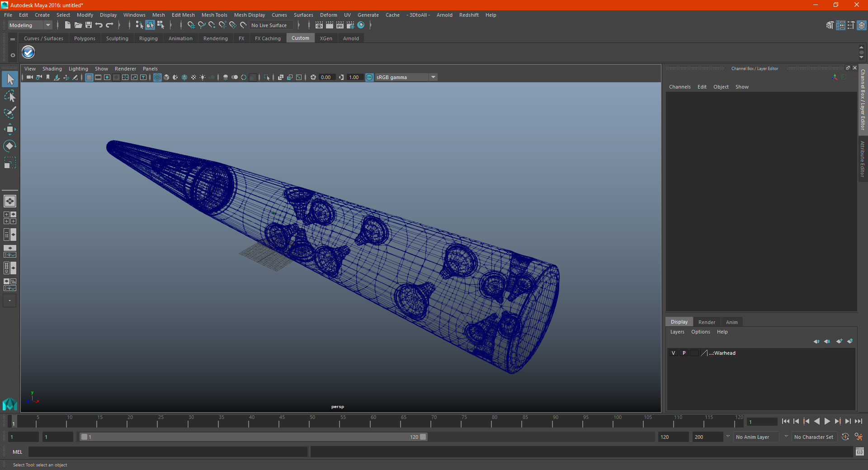Enable snap to points magnet icon
Image resolution: width=868 pixels, height=470 pixels.
coord(212,25)
